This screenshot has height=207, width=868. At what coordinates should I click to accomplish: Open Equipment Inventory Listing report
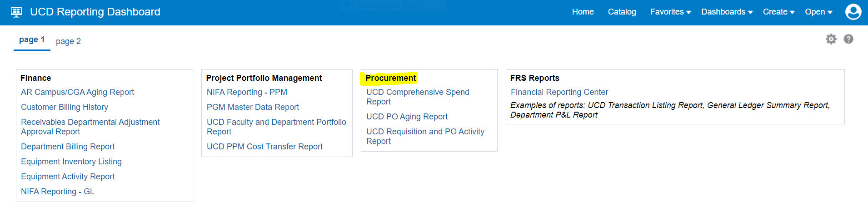[x=71, y=162]
